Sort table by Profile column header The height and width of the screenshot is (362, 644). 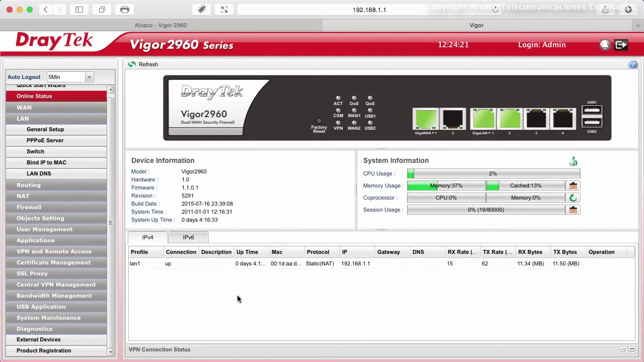pyautogui.click(x=146, y=252)
